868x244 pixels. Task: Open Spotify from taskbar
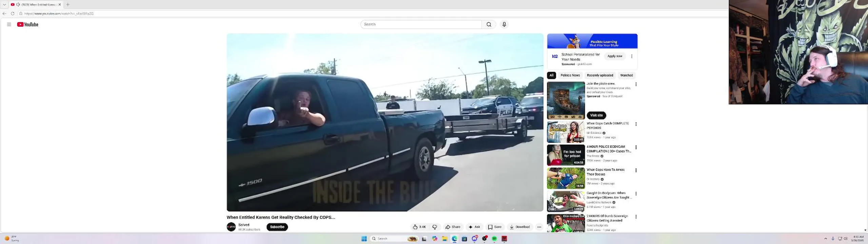[x=494, y=239]
